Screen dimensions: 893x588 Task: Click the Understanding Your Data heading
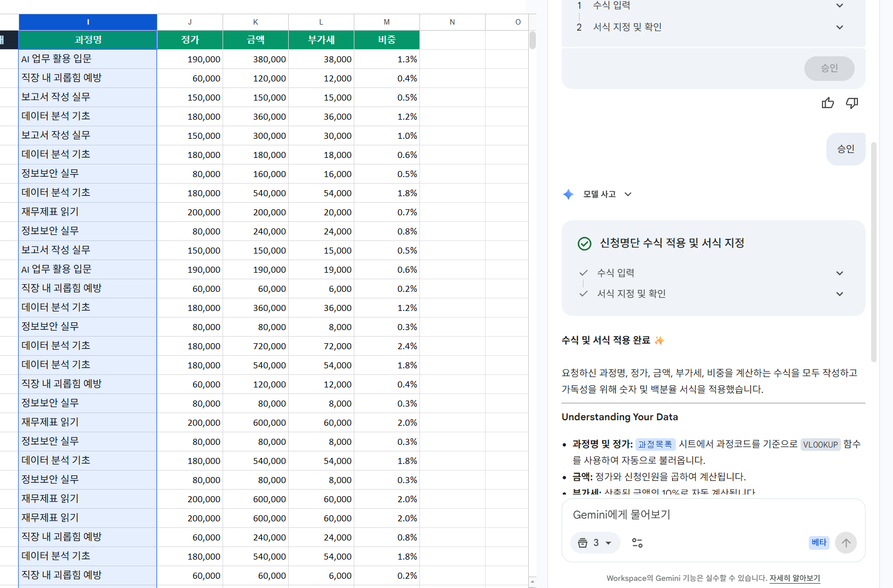tap(620, 417)
